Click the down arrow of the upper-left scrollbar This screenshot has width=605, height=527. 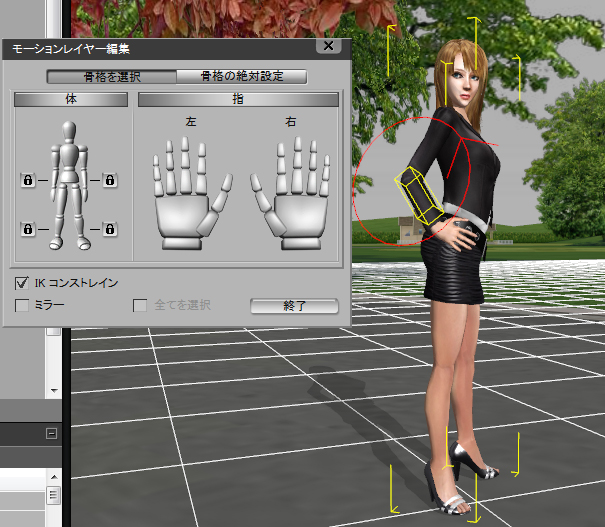pyautogui.click(x=54, y=391)
